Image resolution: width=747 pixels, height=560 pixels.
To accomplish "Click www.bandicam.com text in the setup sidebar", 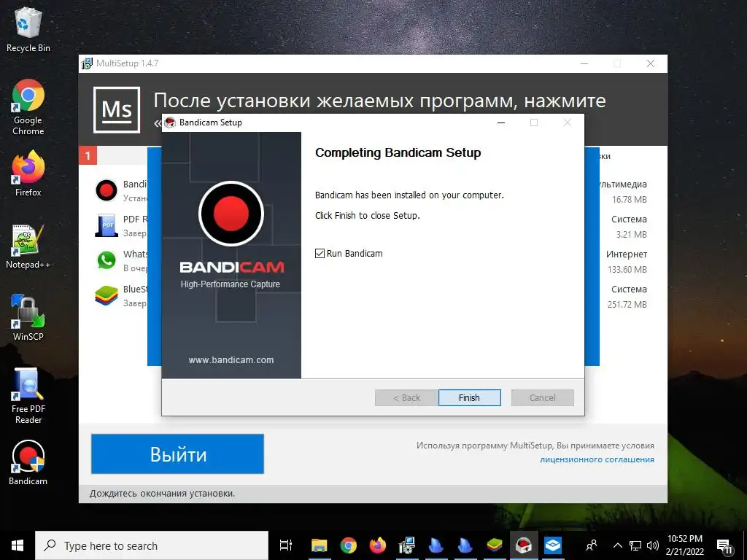I will (x=231, y=360).
